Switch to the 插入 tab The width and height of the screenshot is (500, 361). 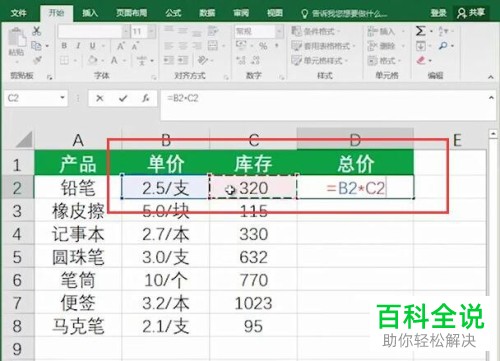point(90,13)
